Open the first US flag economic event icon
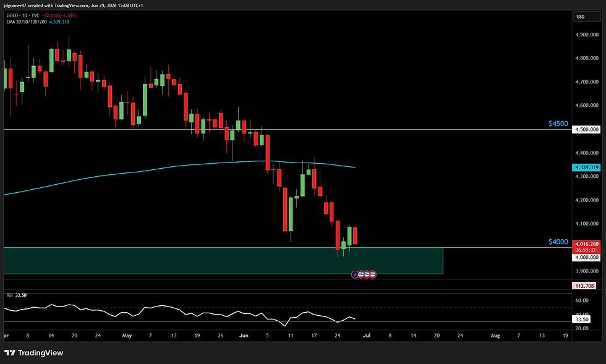This screenshot has height=364, width=606. (x=361, y=274)
